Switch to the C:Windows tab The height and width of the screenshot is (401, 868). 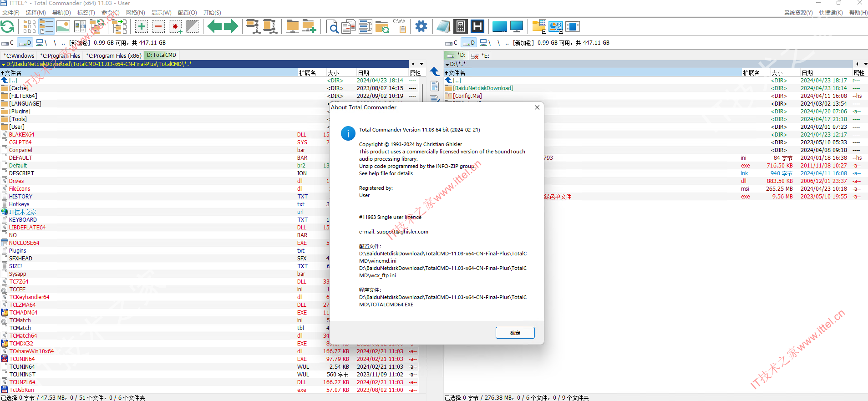click(x=19, y=56)
